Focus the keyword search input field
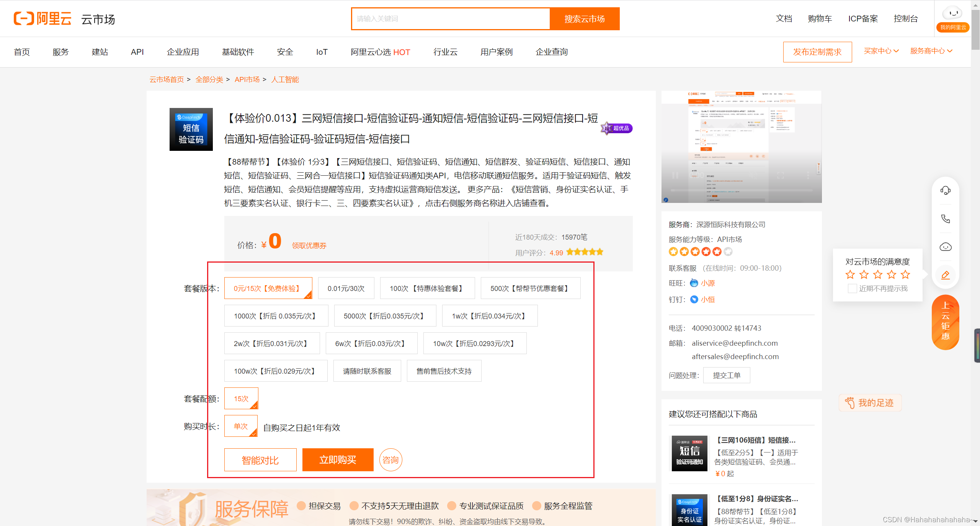The height and width of the screenshot is (526, 980). (450, 19)
